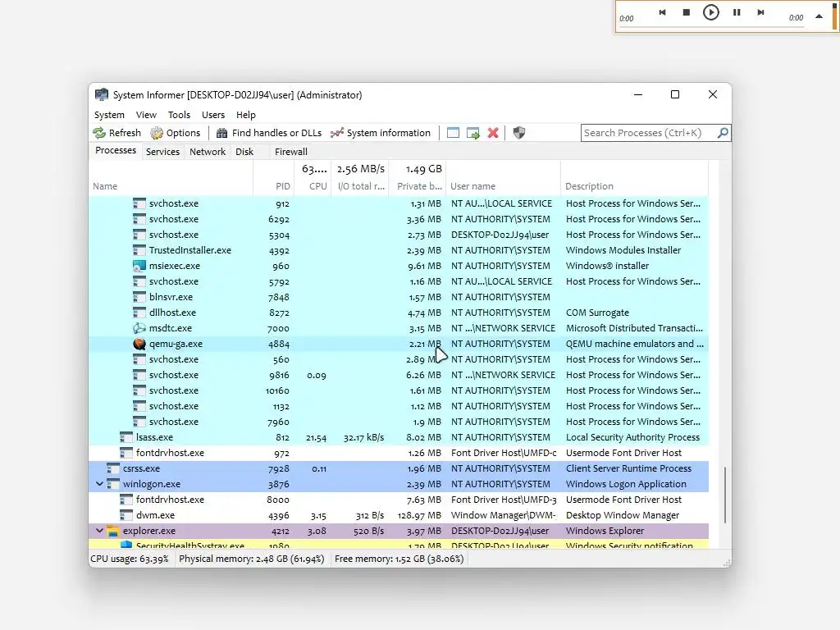Expand the media widget up arrow
The height and width of the screenshot is (630, 840).
point(819,16)
